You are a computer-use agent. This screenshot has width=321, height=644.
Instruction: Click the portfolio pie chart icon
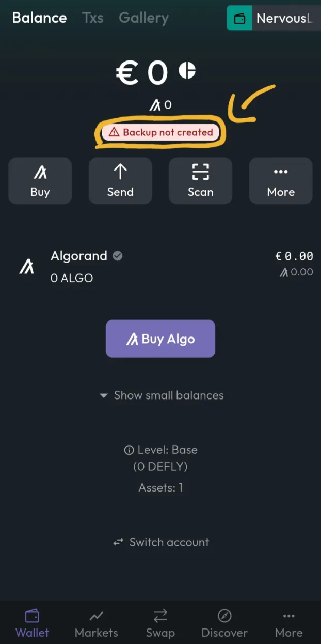click(x=187, y=70)
